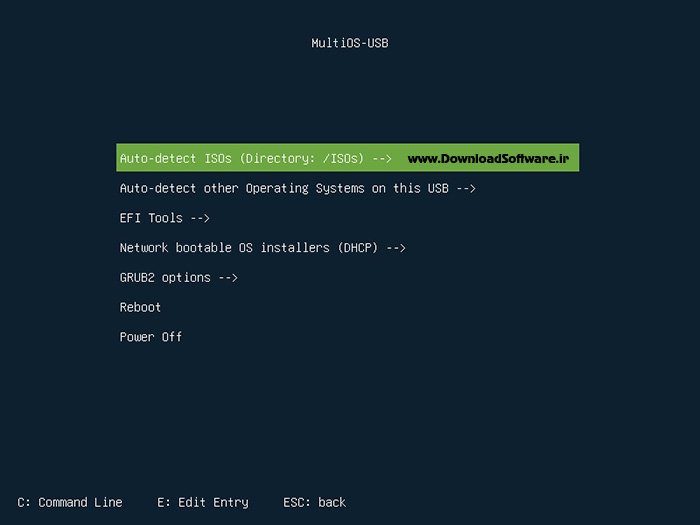Click the ESC: back hint
700x525 pixels.
(x=314, y=502)
